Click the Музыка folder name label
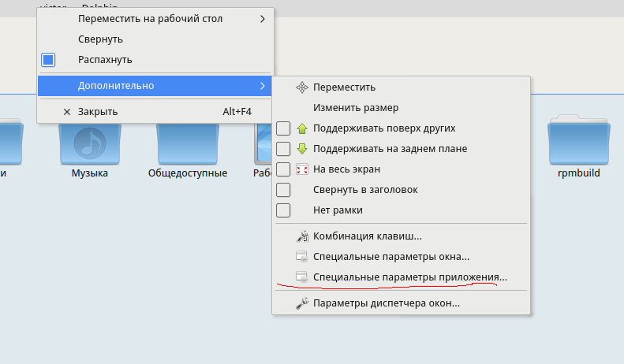Viewport: 624px width, 364px height. pyautogui.click(x=90, y=173)
